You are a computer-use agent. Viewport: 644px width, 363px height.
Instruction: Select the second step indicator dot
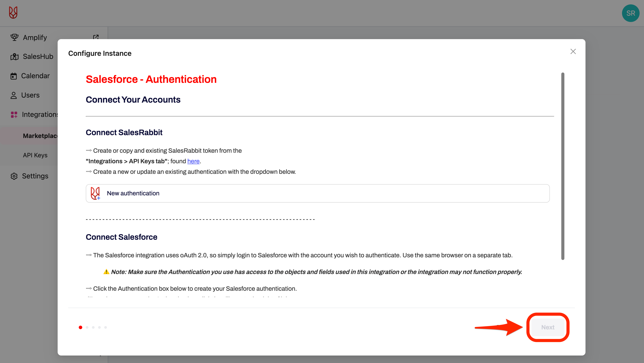click(87, 327)
